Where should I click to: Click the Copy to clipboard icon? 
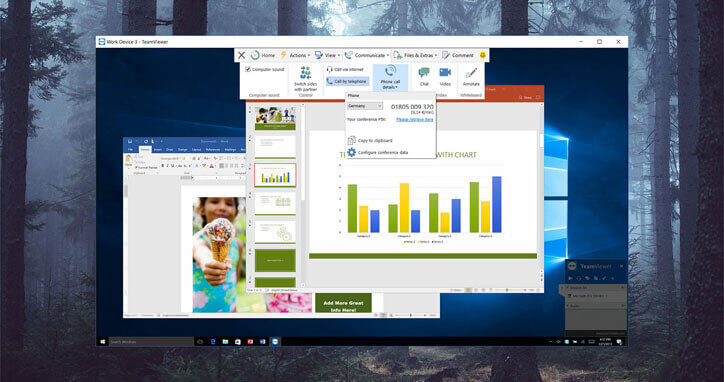click(351, 140)
